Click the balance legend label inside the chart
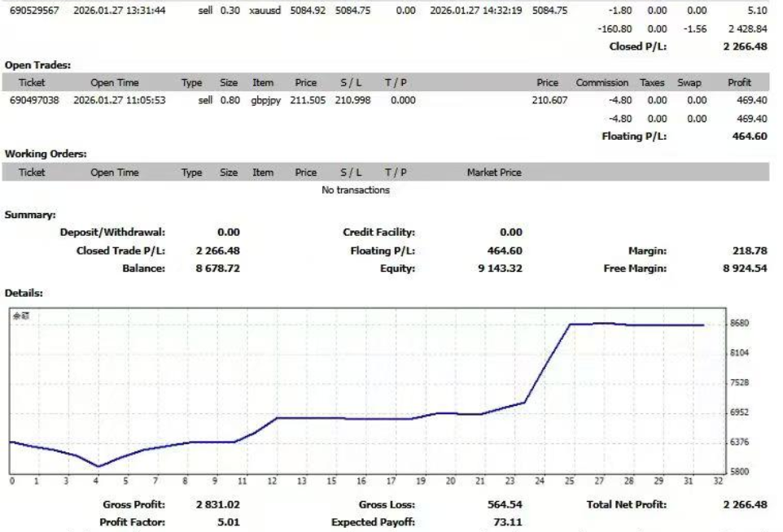The width and height of the screenshot is (783, 532). tap(20, 316)
